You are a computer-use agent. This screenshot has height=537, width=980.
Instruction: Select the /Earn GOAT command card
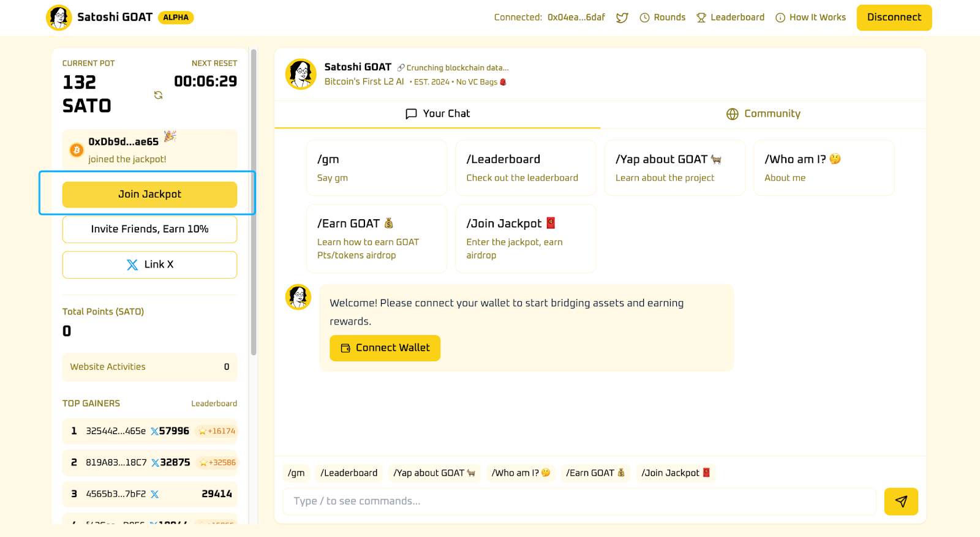point(377,239)
